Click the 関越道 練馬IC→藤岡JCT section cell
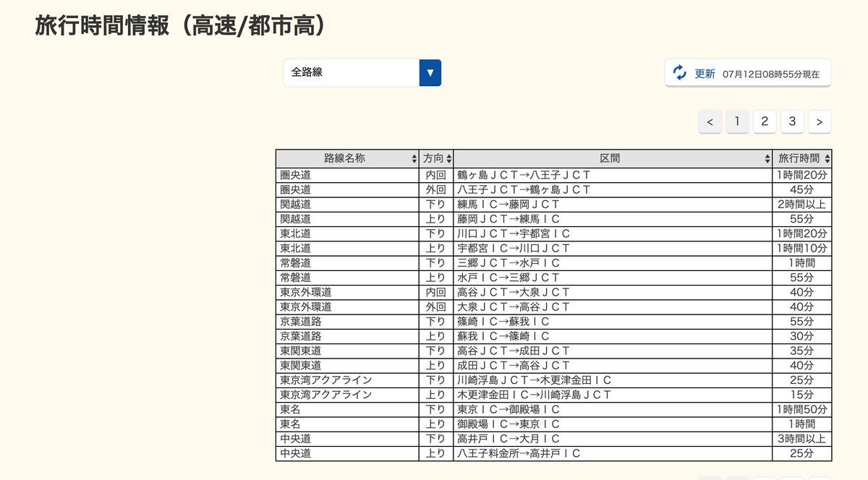 click(613, 205)
